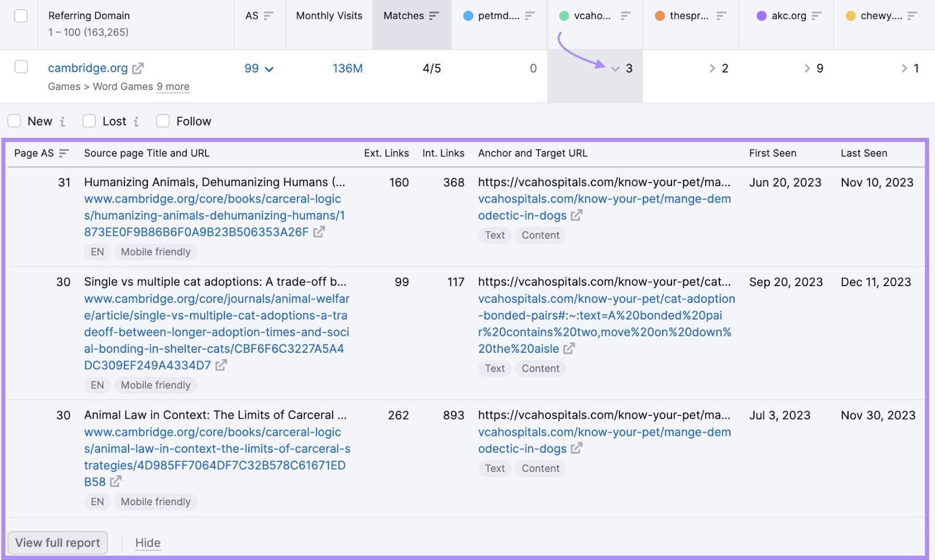Click the Content tag under the first anchor URL
The image size is (935, 560).
point(540,235)
